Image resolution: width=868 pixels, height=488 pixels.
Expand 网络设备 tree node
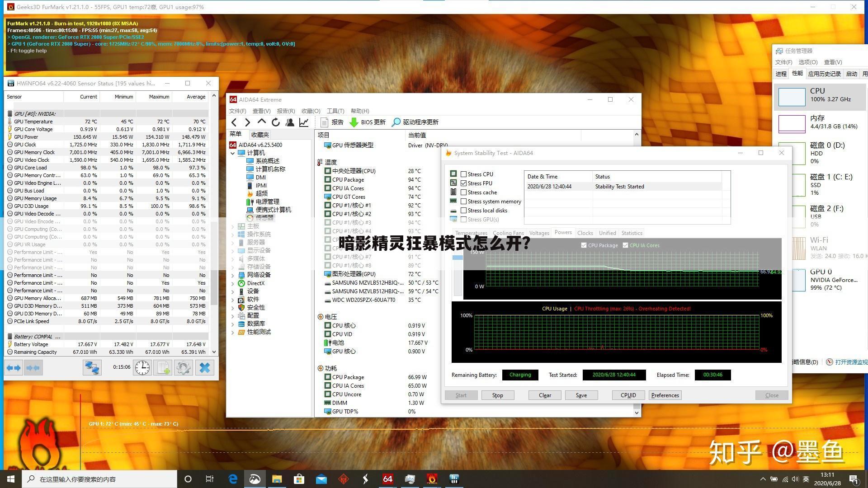point(233,275)
